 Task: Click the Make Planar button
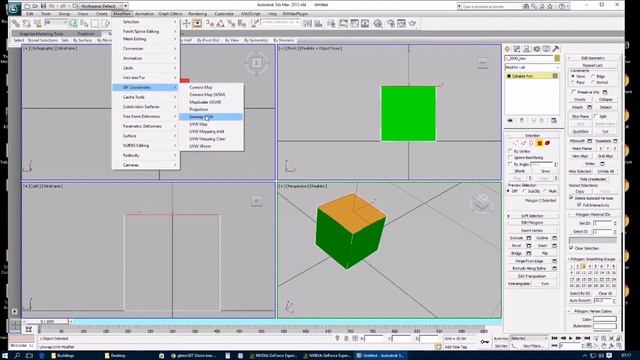[x=582, y=149]
